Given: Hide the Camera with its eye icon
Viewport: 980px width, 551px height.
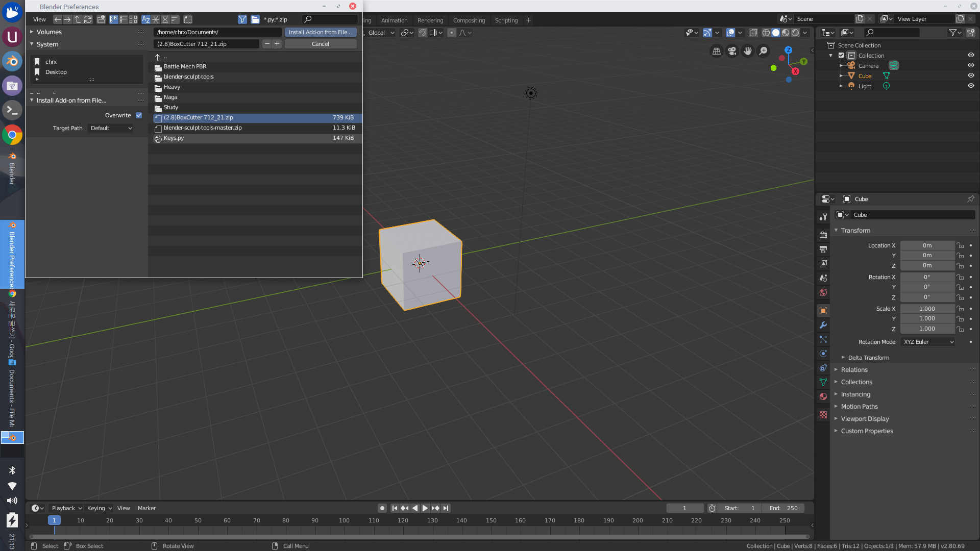Looking at the screenshot, I should coord(971,66).
